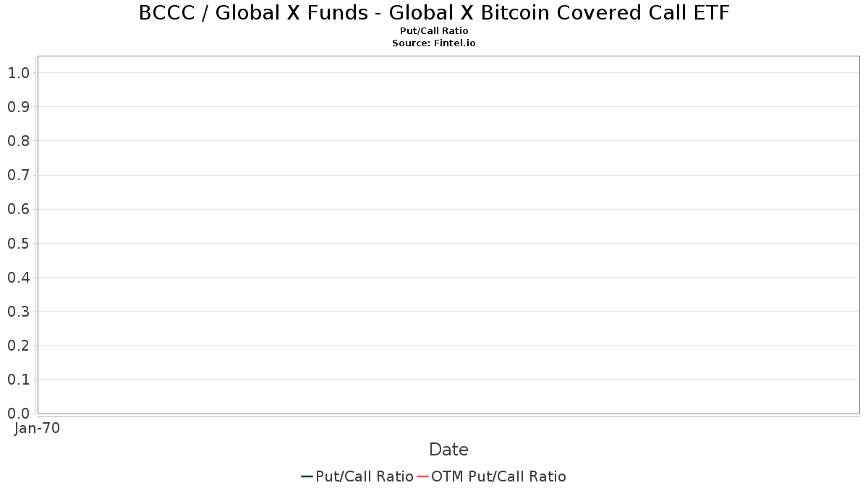Click the 0.9 y-axis label
The image size is (868, 488).
(18, 107)
